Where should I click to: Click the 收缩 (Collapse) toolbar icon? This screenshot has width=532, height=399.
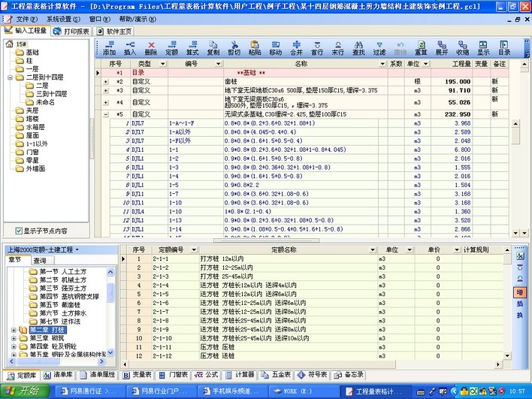pos(462,48)
